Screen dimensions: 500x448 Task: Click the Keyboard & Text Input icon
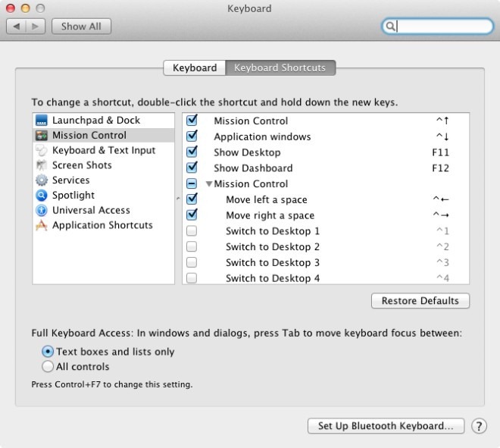(42, 150)
